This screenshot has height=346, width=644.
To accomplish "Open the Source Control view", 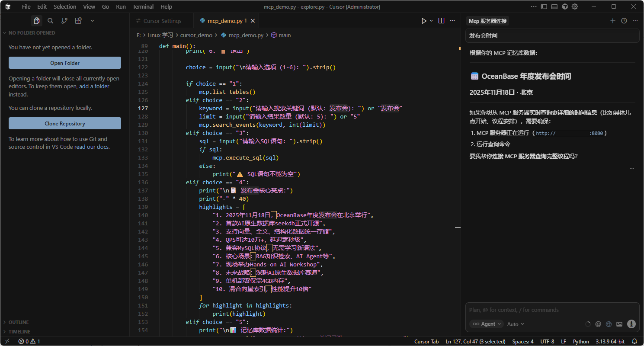I will [64, 21].
